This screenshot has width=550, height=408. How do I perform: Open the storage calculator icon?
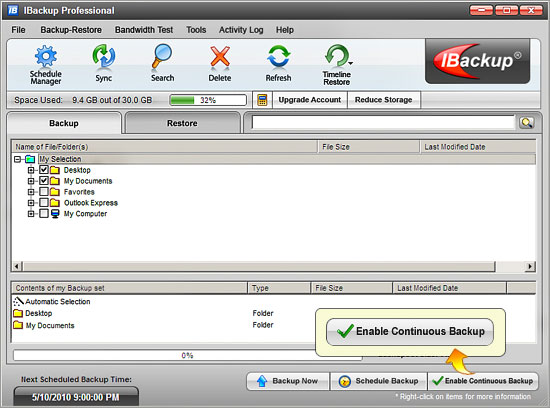click(x=262, y=100)
